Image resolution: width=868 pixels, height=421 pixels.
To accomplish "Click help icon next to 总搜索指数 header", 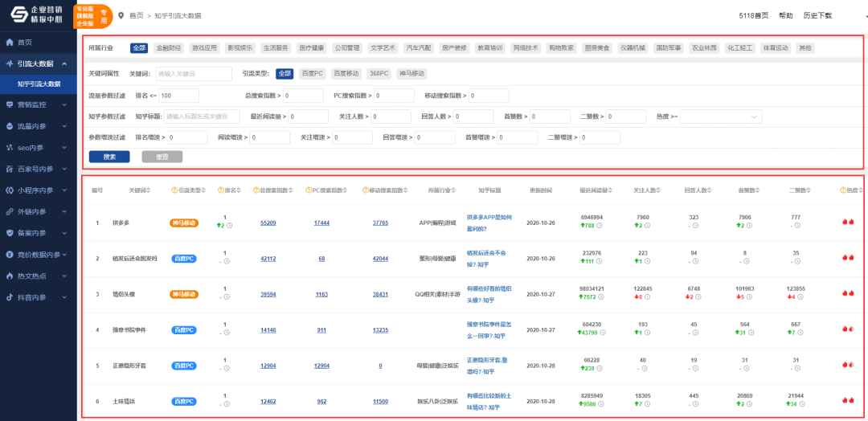I will coord(256,190).
